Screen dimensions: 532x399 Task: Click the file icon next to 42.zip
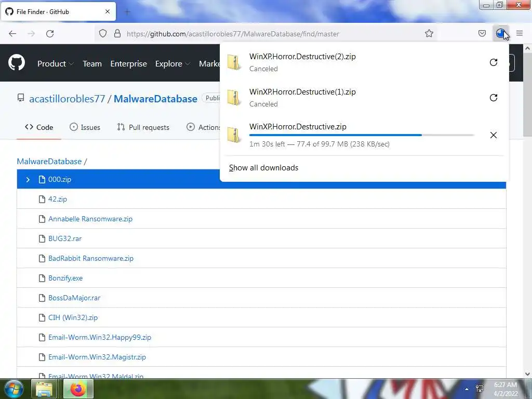click(42, 199)
